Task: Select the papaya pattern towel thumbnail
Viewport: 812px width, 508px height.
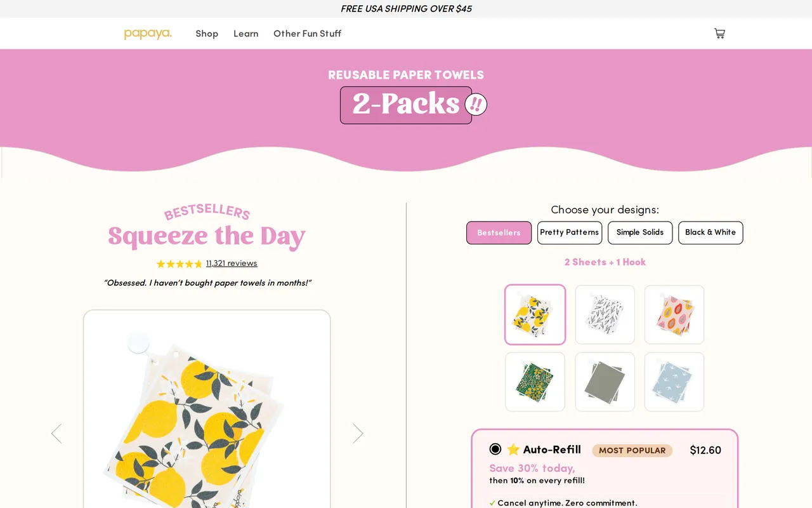Action: (674, 314)
